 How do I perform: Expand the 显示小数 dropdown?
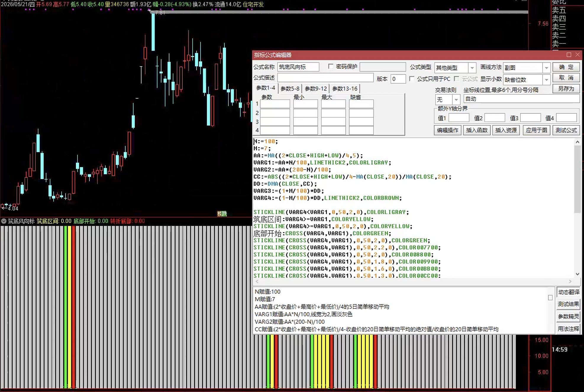coord(546,80)
